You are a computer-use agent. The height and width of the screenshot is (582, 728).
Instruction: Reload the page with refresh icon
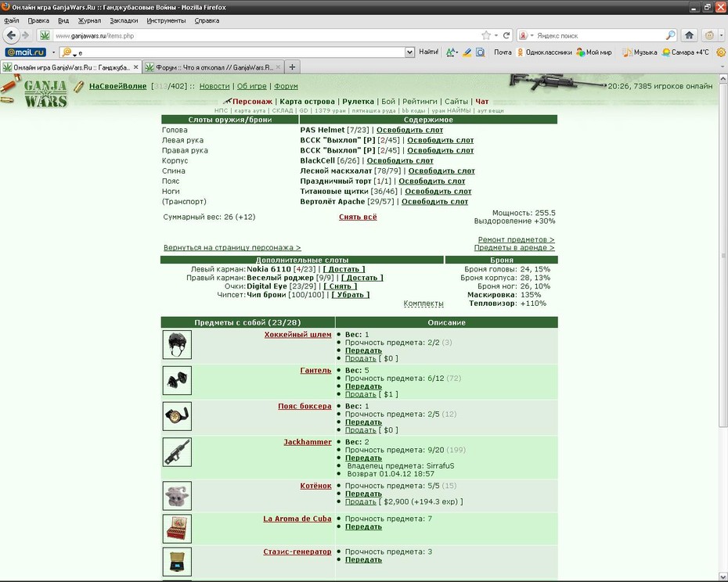click(x=506, y=35)
